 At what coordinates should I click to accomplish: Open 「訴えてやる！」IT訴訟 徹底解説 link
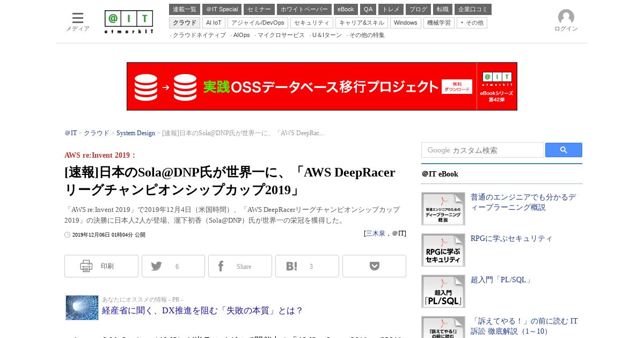524,326
